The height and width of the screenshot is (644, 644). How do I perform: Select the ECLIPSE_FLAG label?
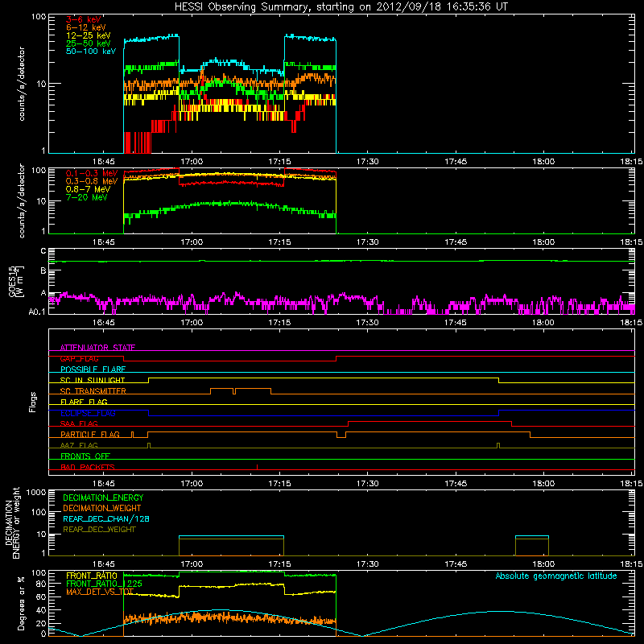88,413
